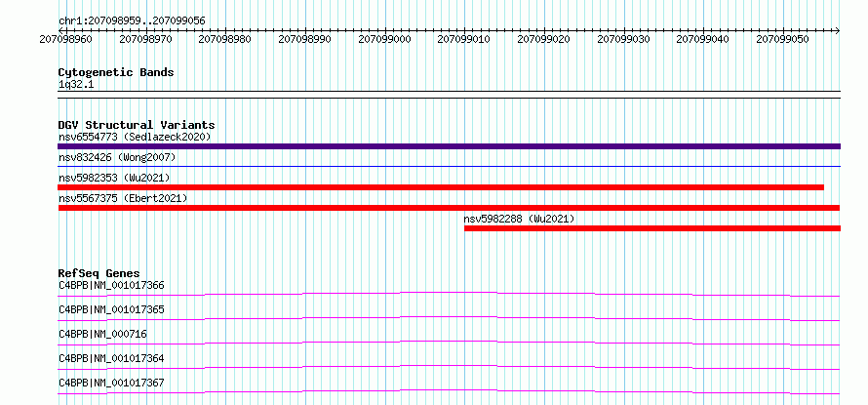The image size is (868, 405).
Task: Open variant nsv5982353 (Wu2021) label
Action: [114, 178]
